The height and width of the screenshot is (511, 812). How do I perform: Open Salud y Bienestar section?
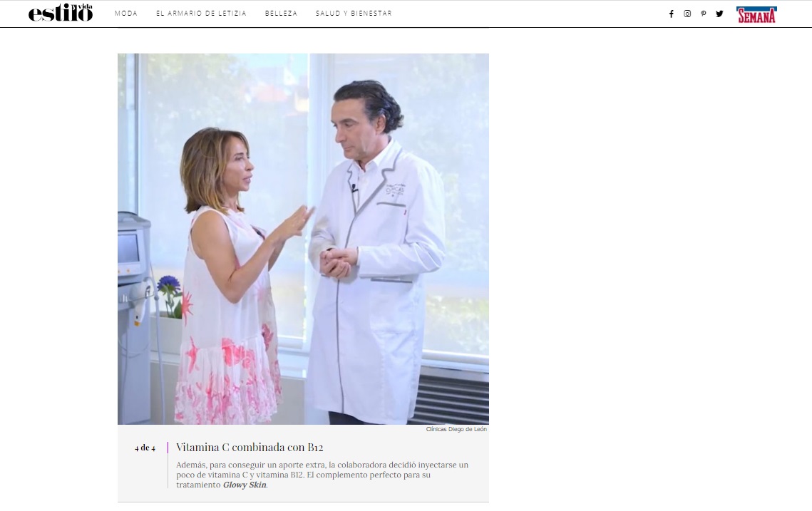coord(354,14)
